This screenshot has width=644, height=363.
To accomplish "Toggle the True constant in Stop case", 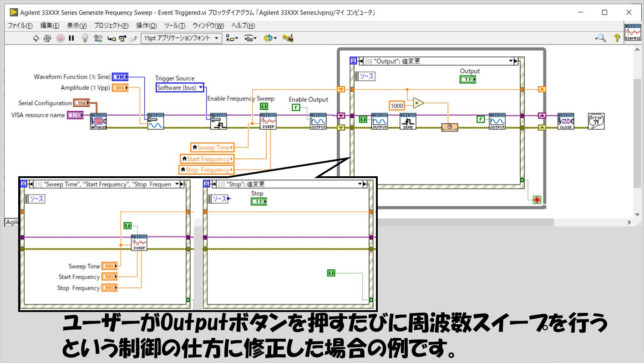I will tap(331, 273).
